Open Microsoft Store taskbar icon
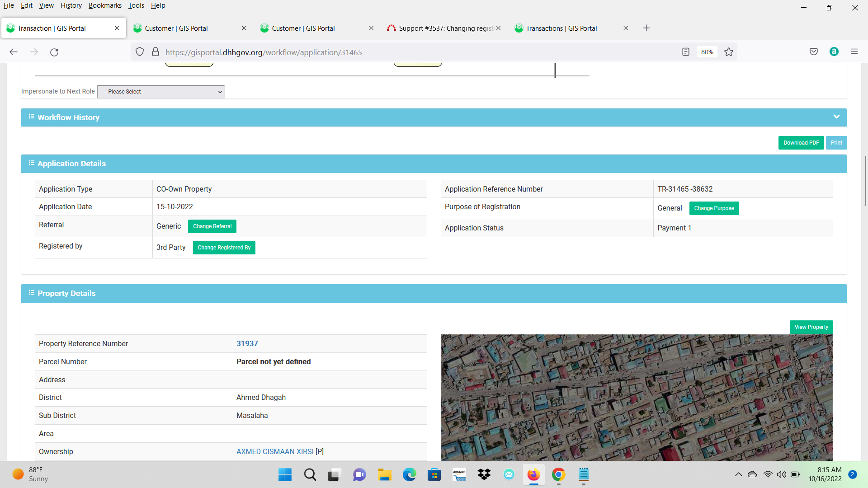The height and width of the screenshot is (488, 868). click(x=434, y=474)
